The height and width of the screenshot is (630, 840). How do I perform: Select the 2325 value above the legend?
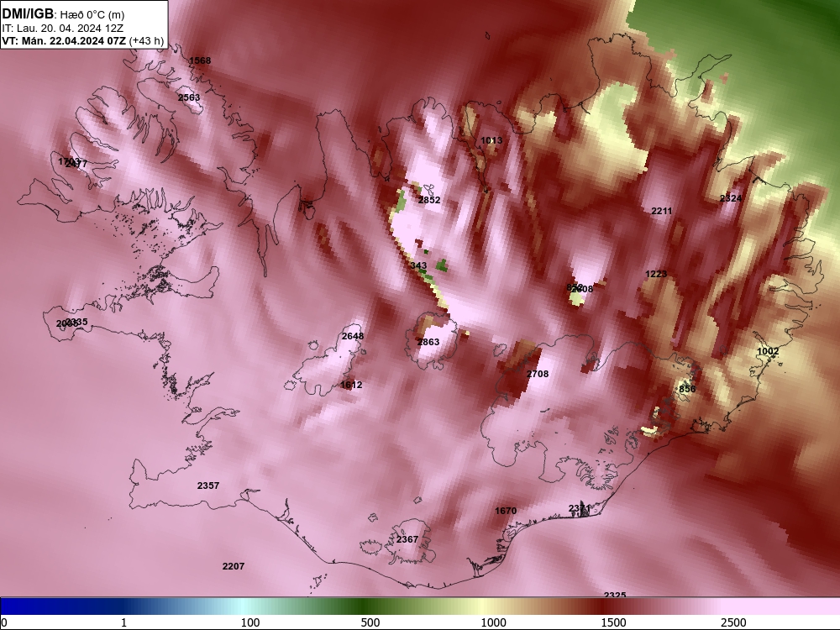(x=615, y=596)
